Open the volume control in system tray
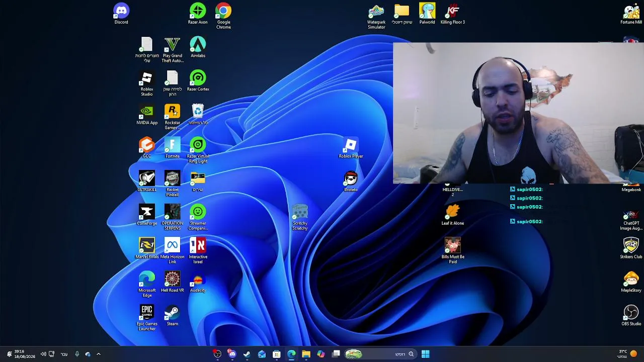Screen dimensions: 644x362 tap(43, 354)
